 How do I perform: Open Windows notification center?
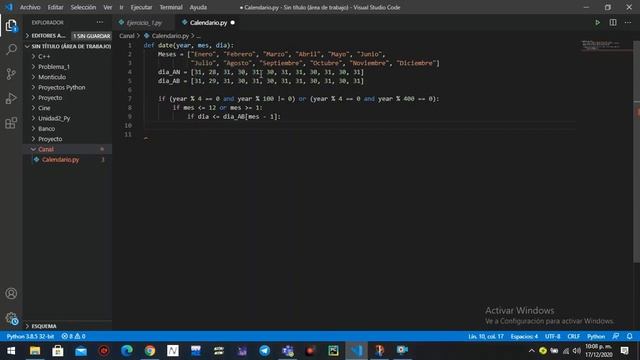[x=625, y=351]
